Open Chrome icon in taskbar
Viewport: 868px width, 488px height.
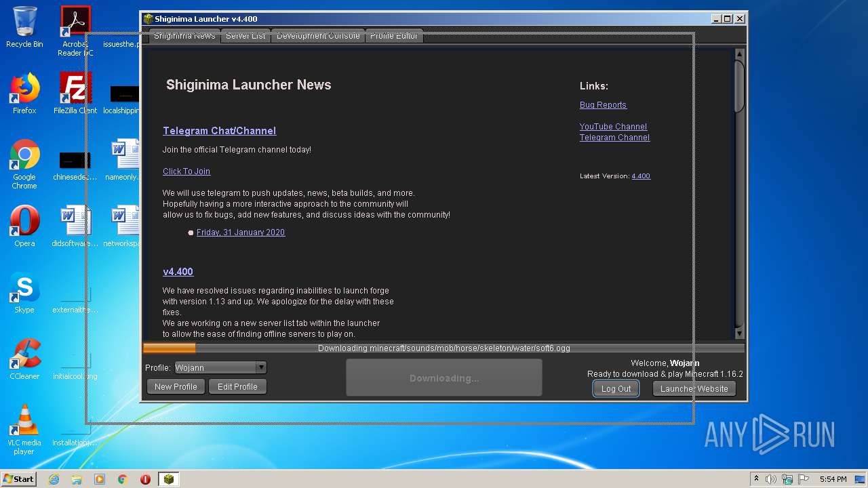tap(123, 479)
